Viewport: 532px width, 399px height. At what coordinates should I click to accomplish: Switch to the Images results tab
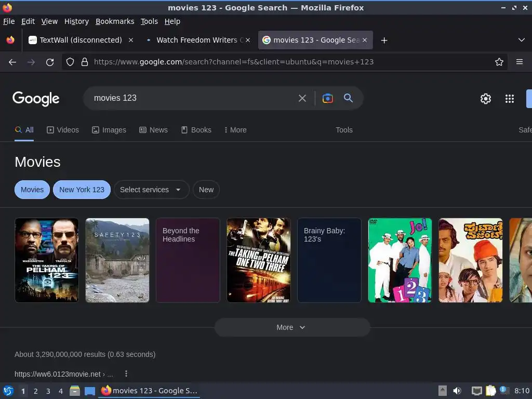(x=109, y=130)
